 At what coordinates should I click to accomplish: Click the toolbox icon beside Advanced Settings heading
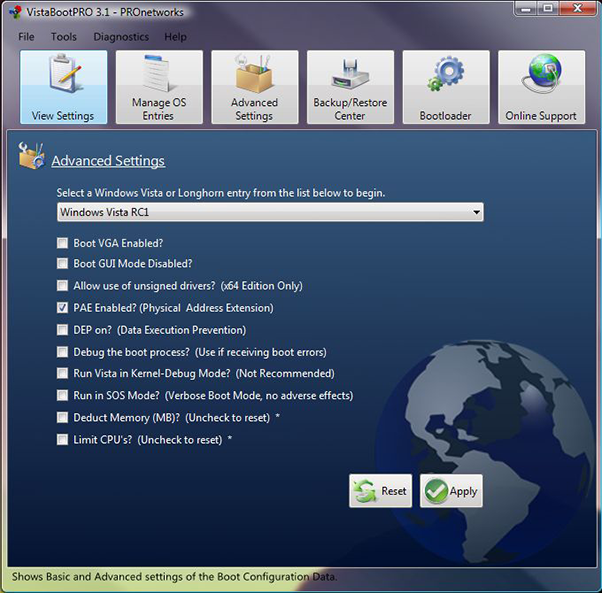pyautogui.click(x=31, y=156)
